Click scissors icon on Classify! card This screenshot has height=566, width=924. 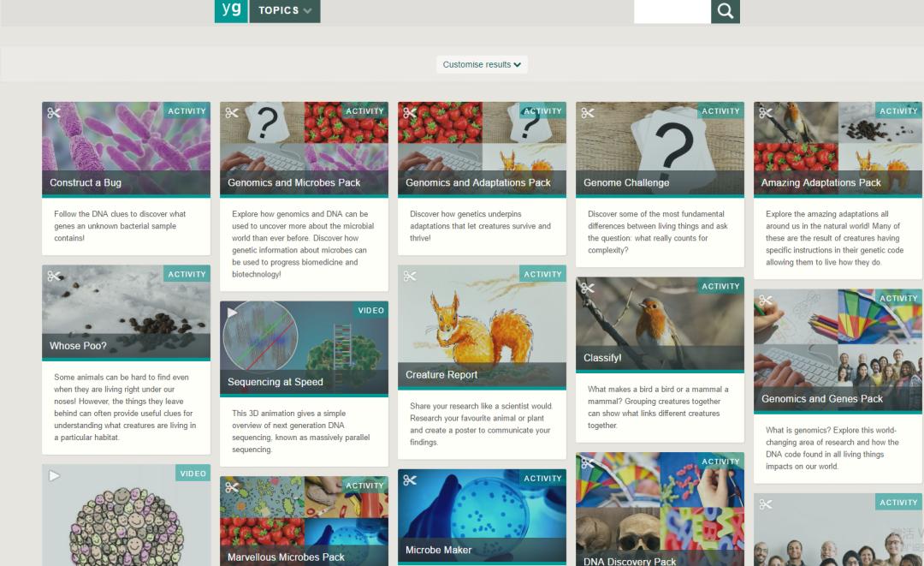tap(588, 288)
